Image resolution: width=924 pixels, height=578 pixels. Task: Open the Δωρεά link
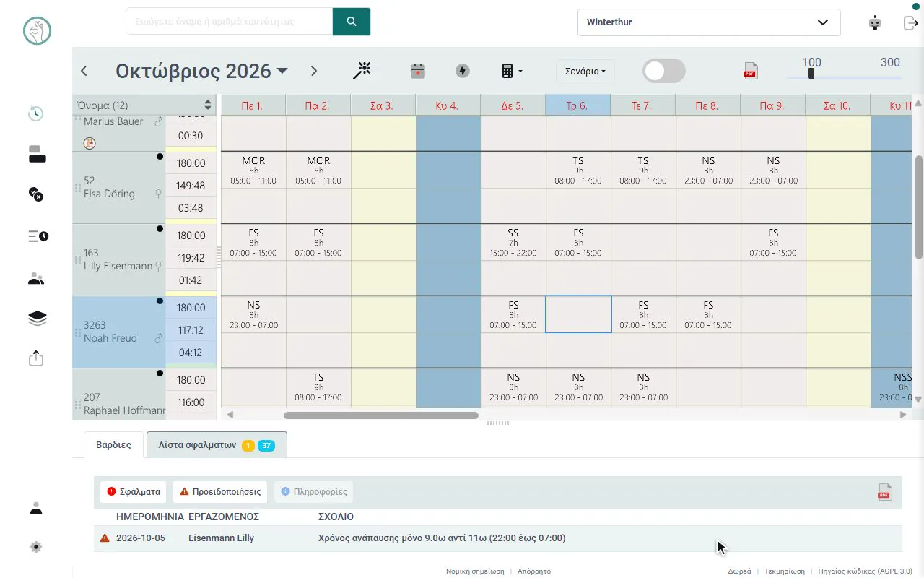click(739, 571)
